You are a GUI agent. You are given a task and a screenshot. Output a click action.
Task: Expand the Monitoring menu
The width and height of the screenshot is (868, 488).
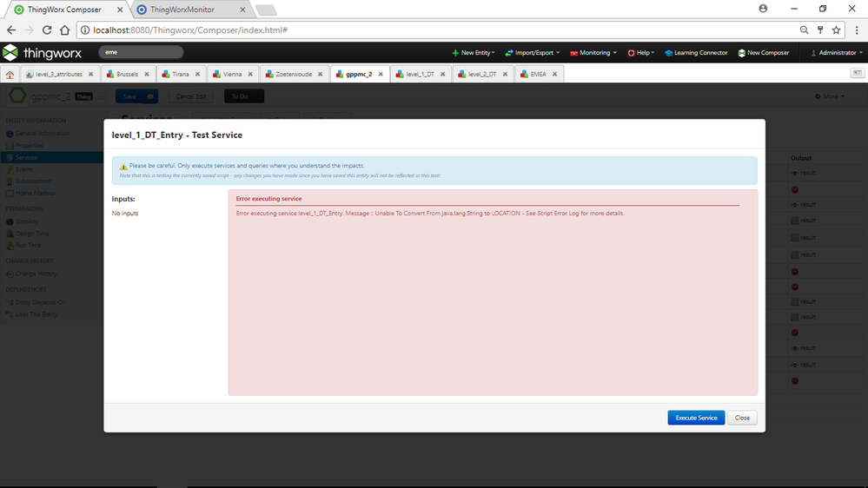coord(593,53)
